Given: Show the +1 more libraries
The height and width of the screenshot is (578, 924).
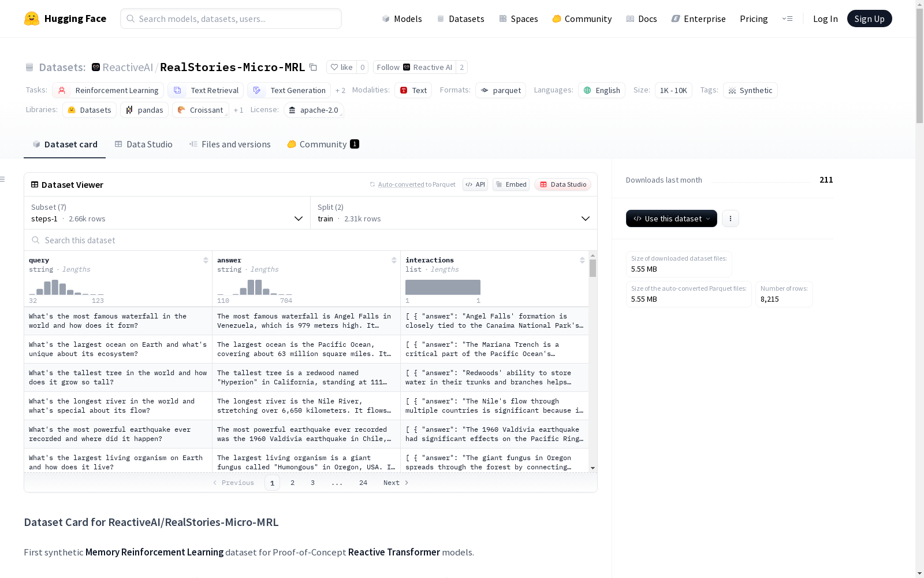Looking at the screenshot, I should pos(239,110).
